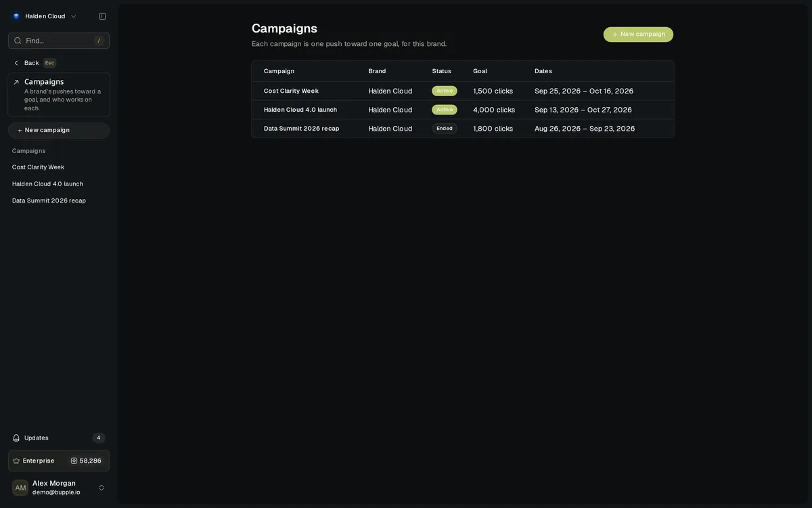
Task: Click the Halden Cloud workspace logo icon
Action: [16, 16]
